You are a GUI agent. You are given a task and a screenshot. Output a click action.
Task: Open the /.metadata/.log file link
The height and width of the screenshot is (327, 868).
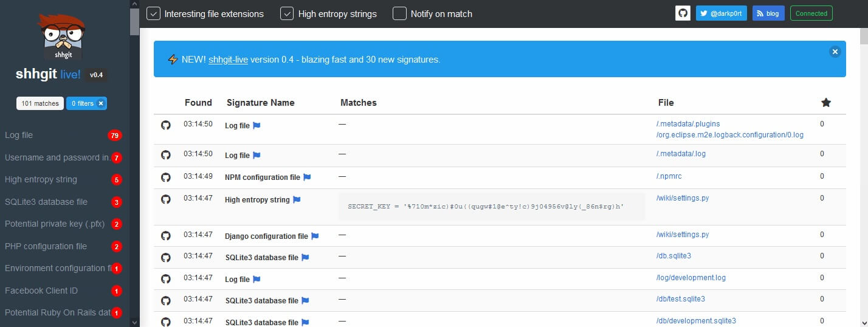(681, 154)
